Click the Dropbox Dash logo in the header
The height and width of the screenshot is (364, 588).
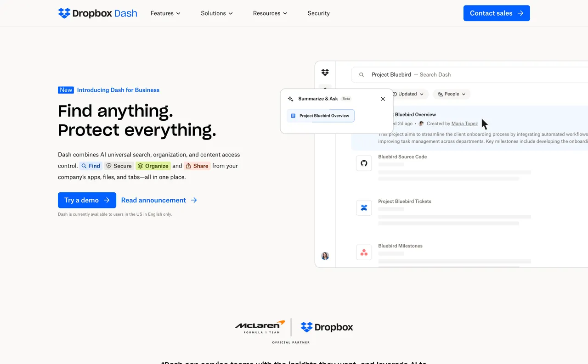coord(97,13)
